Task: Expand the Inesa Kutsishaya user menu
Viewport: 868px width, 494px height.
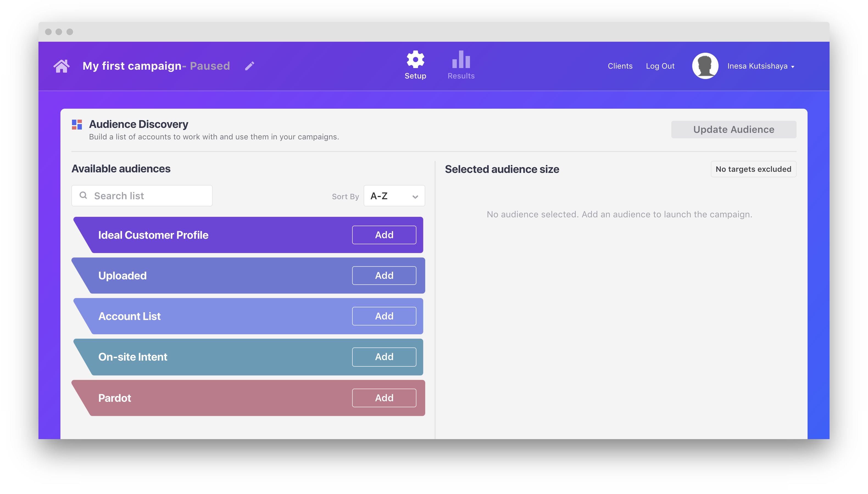Action: (x=760, y=66)
